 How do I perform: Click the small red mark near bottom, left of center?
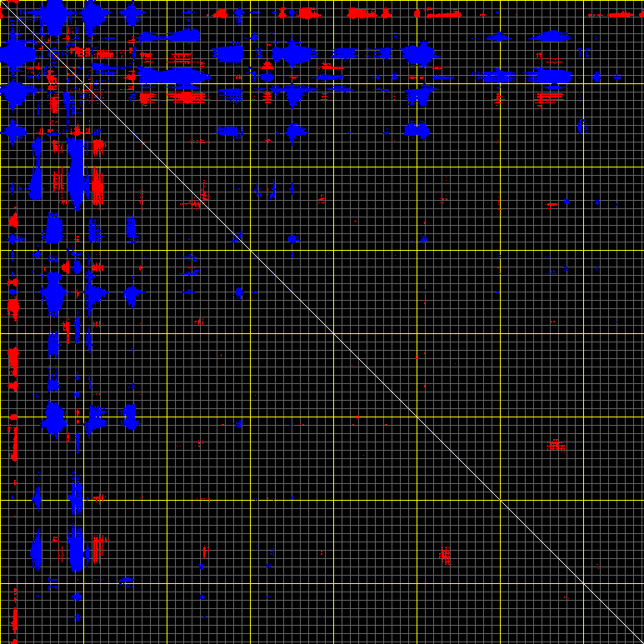pyautogui.click(x=206, y=551)
